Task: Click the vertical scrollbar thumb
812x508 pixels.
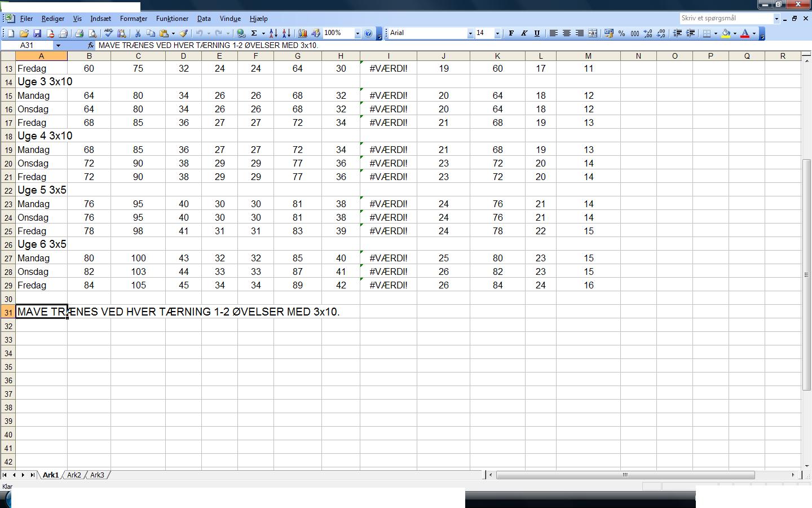Action: pyautogui.click(x=806, y=275)
